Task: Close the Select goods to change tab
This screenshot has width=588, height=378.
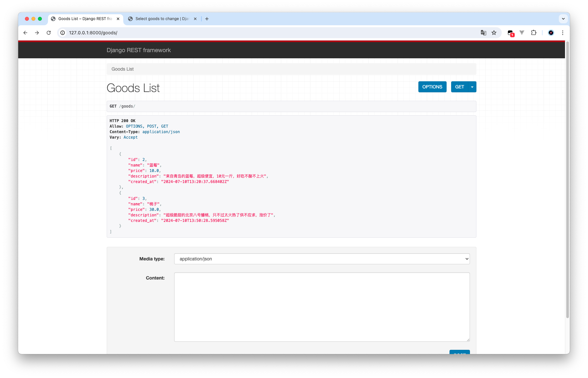Action: click(x=195, y=19)
